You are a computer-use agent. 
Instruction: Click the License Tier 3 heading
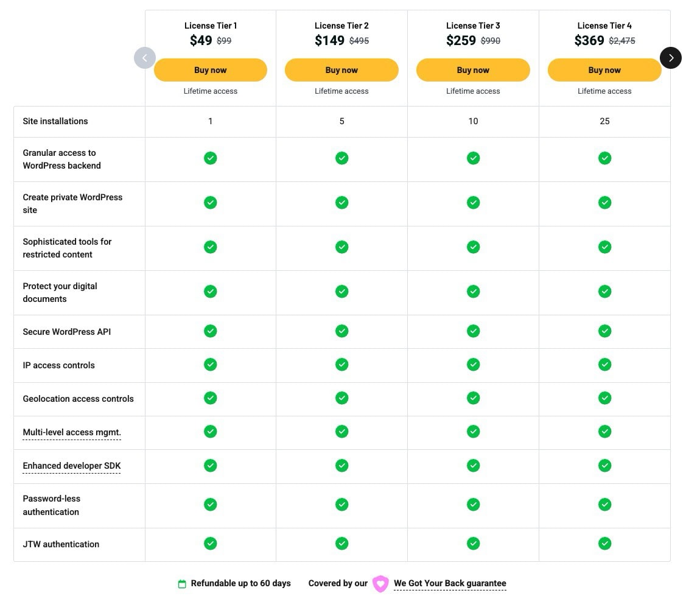(x=473, y=26)
